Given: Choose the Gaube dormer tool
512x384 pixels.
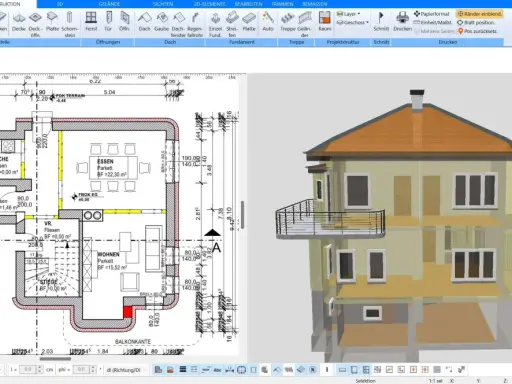Looking at the screenshot, I should [161, 22].
